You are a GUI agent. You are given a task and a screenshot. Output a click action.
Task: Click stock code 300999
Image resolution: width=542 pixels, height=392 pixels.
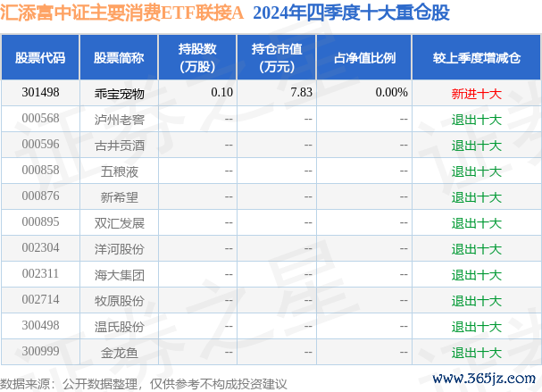point(40,352)
